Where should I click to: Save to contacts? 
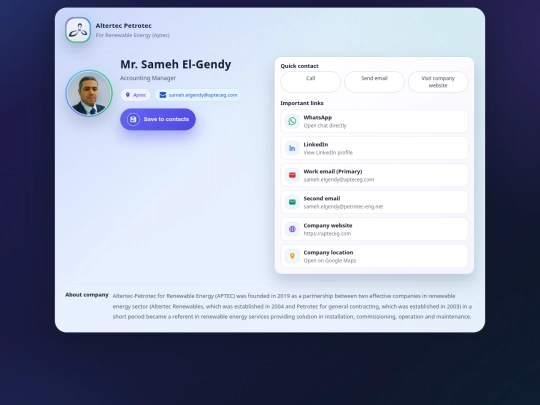pyautogui.click(x=158, y=119)
